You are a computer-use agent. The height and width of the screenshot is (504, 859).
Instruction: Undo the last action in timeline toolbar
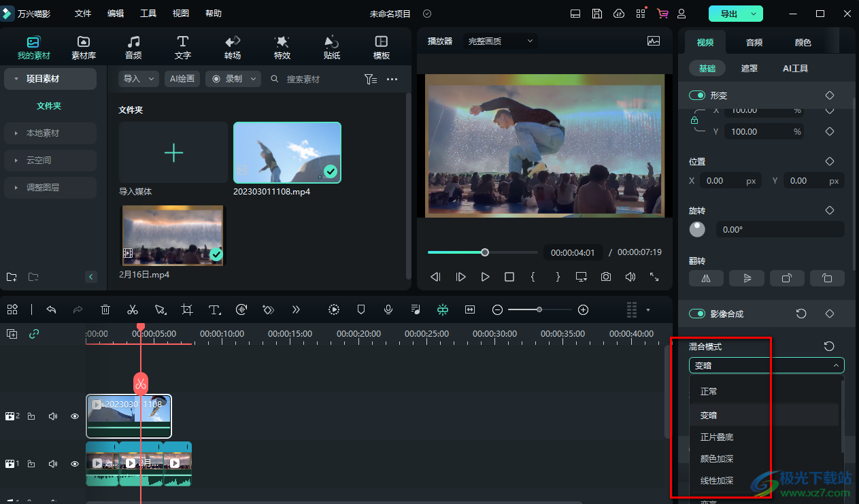tap(51, 309)
